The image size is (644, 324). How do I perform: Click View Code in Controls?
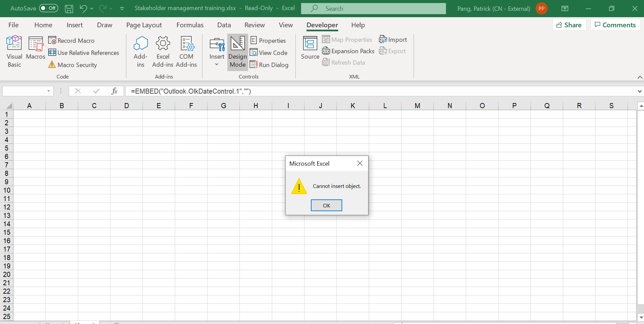pyautogui.click(x=268, y=53)
